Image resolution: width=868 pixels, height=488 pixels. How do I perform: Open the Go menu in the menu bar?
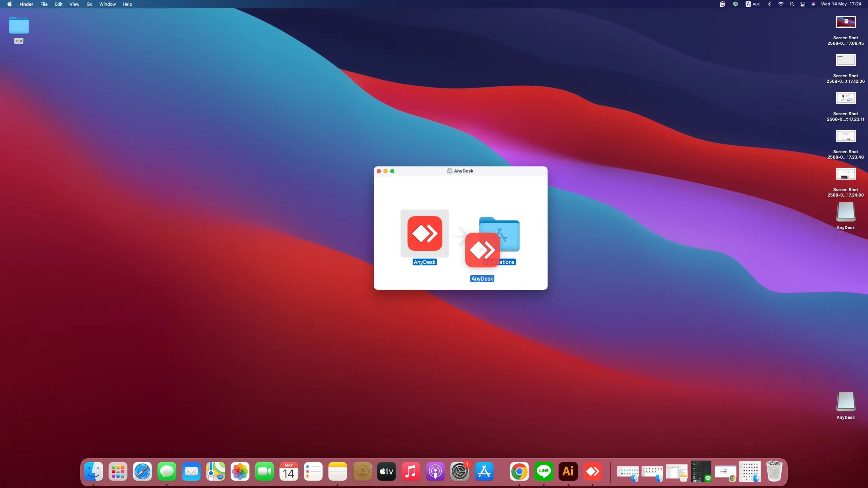(89, 4)
